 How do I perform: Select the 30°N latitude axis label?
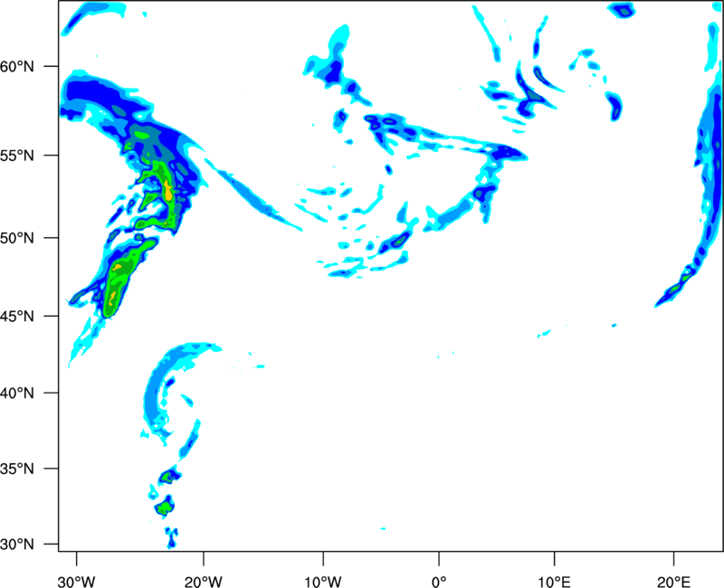tap(17, 545)
